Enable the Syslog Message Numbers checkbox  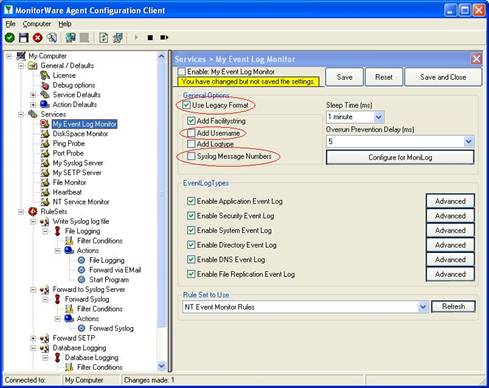coord(191,156)
